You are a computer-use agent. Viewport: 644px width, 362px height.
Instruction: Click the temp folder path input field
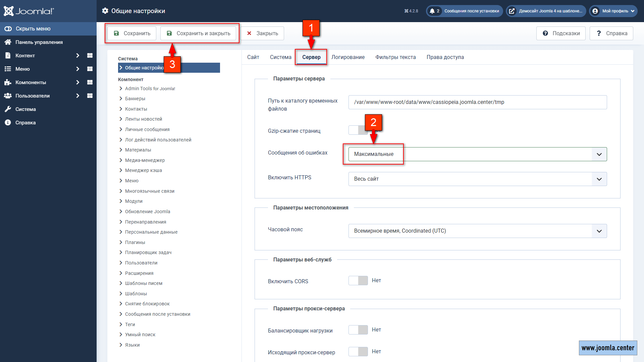(x=478, y=102)
